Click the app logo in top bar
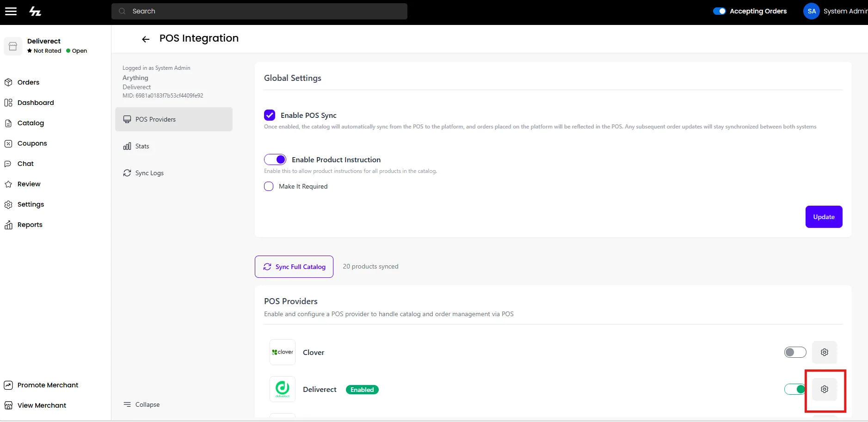Image resolution: width=868 pixels, height=422 pixels. pyautogui.click(x=36, y=12)
